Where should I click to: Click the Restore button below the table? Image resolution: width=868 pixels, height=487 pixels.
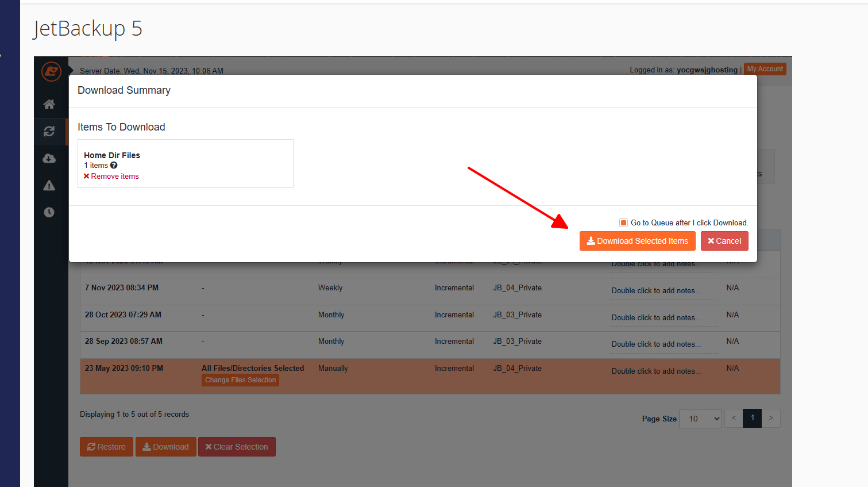tap(106, 447)
